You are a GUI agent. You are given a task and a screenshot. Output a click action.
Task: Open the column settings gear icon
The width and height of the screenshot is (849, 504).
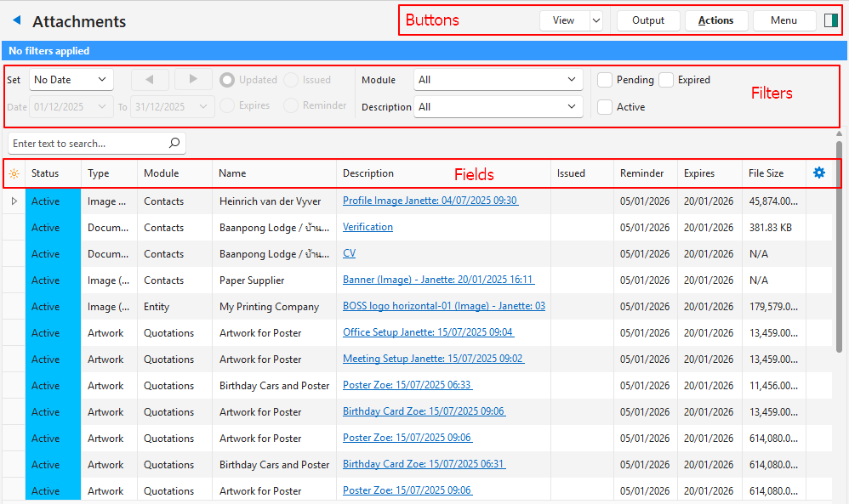coord(819,173)
